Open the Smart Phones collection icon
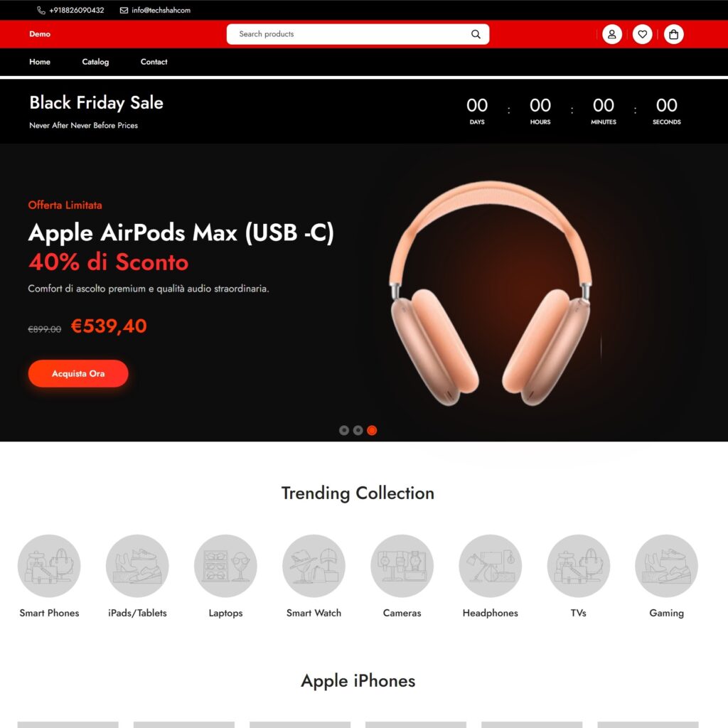 49,566
